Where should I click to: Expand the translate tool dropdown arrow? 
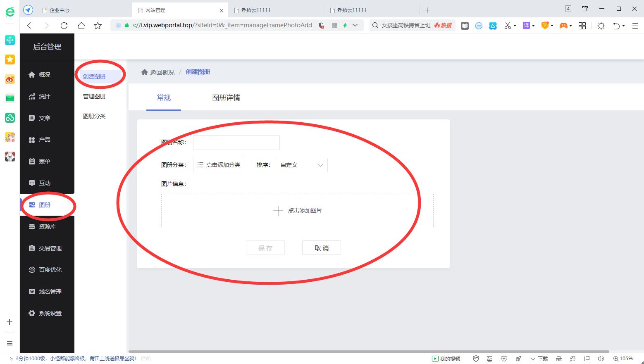[533, 25]
